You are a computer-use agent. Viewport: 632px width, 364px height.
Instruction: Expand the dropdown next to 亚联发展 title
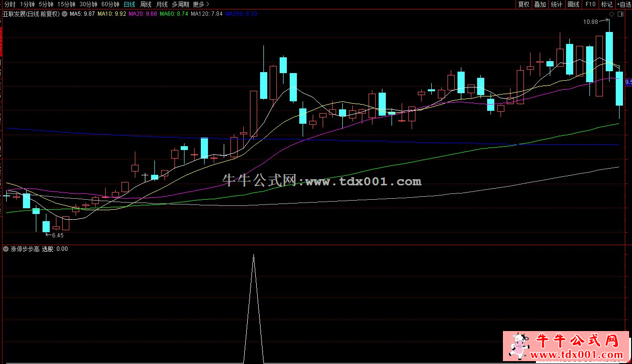pyautogui.click(x=65, y=14)
